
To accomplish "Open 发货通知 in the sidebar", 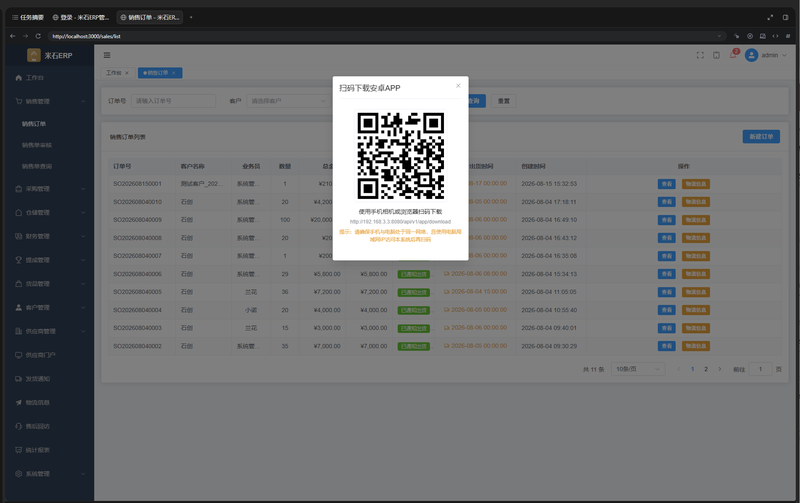I will coord(49,379).
